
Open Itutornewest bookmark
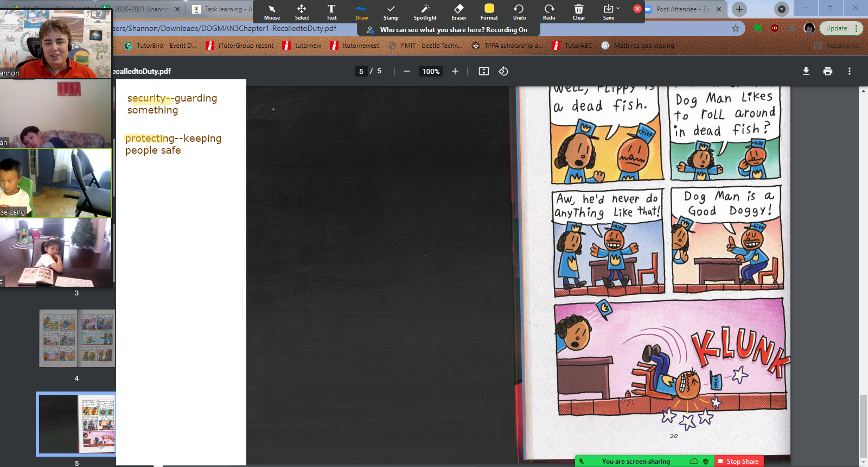(355, 46)
